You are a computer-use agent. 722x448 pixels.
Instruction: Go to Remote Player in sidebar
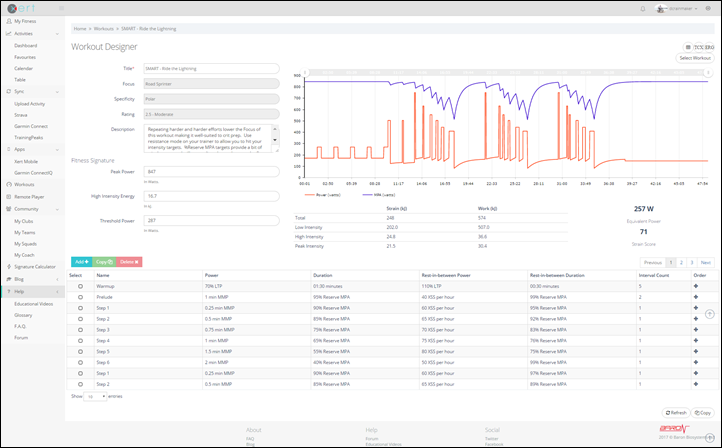point(30,196)
